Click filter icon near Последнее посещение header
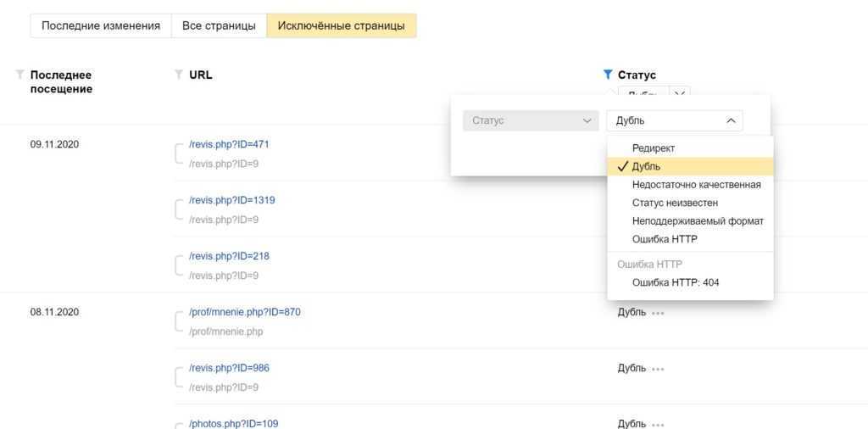 coord(20,75)
